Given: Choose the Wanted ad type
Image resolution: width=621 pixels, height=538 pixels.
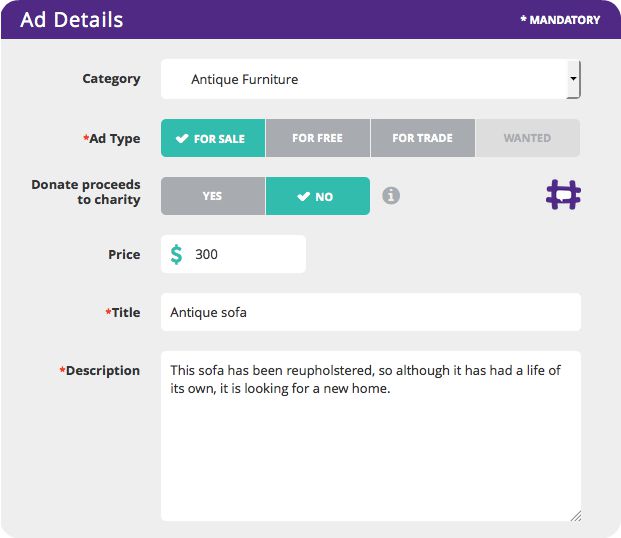Looking at the screenshot, I should click(x=527, y=138).
